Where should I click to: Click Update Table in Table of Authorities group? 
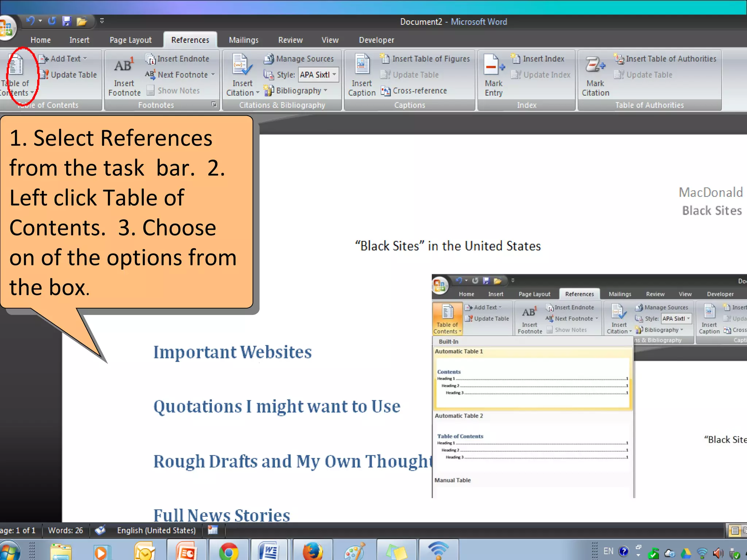(x=643, y=75)
